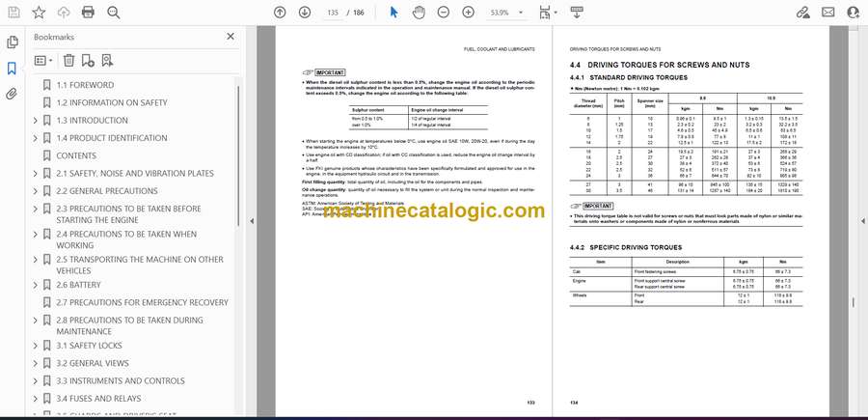Expand 2.8 PRECAUTIONS DURING MAINTENANCE bookmark
Viewport: 868px width, 420px height.
[x=36, y=321]
